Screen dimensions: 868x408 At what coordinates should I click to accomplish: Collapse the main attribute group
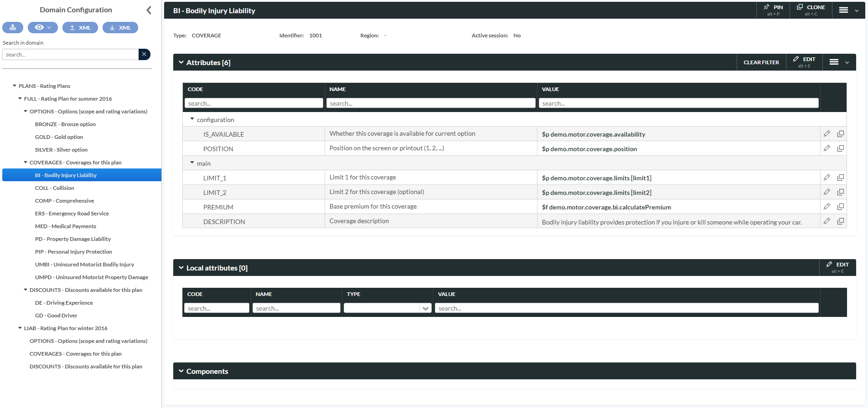pos(192,163)
